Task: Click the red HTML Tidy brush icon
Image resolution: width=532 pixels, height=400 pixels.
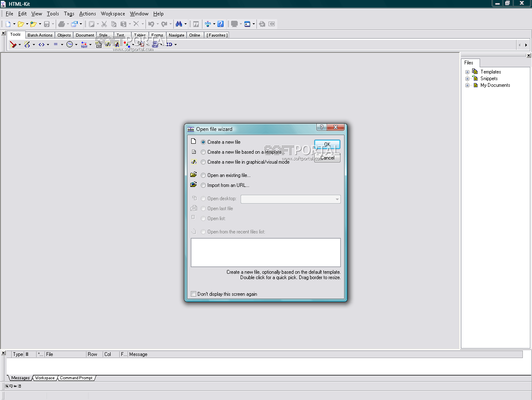Action: pos(13,44)
